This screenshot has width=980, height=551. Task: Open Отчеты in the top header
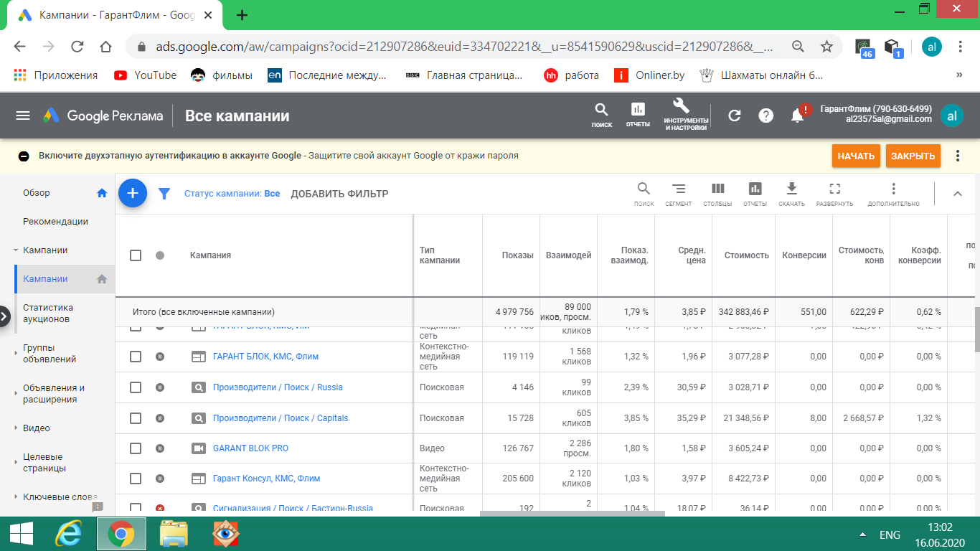(x=638, y=115)
